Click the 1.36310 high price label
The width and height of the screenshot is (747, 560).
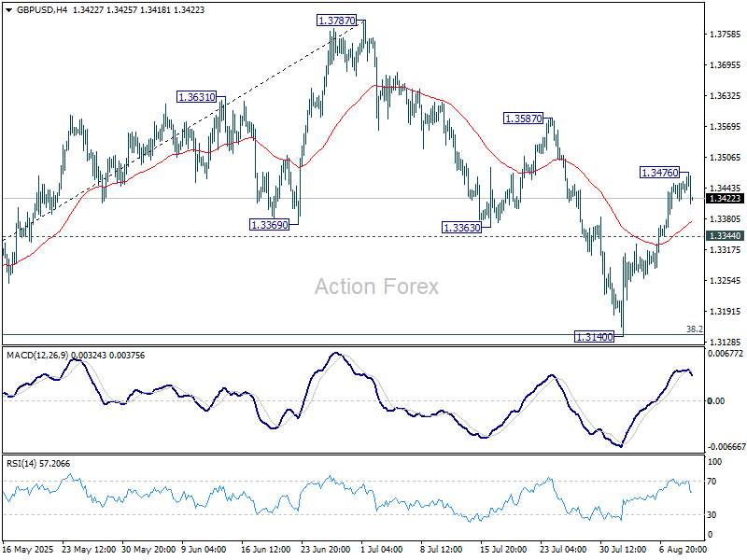pos(196,96)
